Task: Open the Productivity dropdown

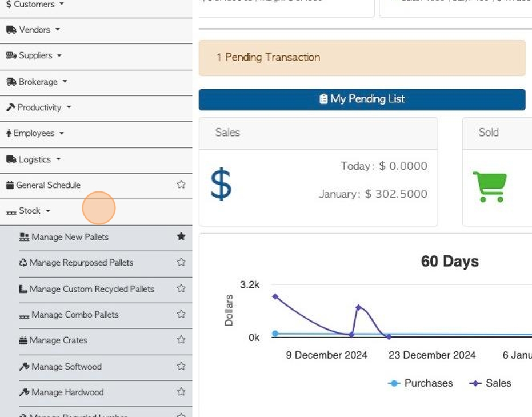Action: [39, 107]
